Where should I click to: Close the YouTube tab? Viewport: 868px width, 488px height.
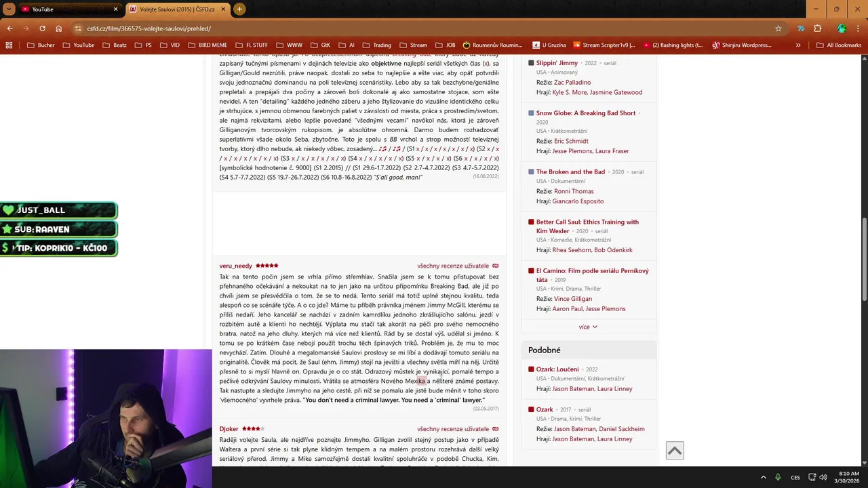tap(115, 9)
